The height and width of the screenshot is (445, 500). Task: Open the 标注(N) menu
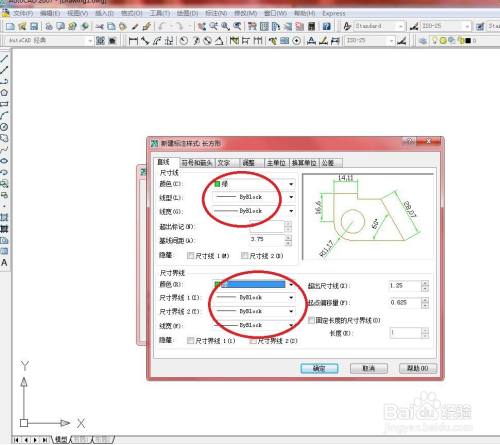coord(216,14)
